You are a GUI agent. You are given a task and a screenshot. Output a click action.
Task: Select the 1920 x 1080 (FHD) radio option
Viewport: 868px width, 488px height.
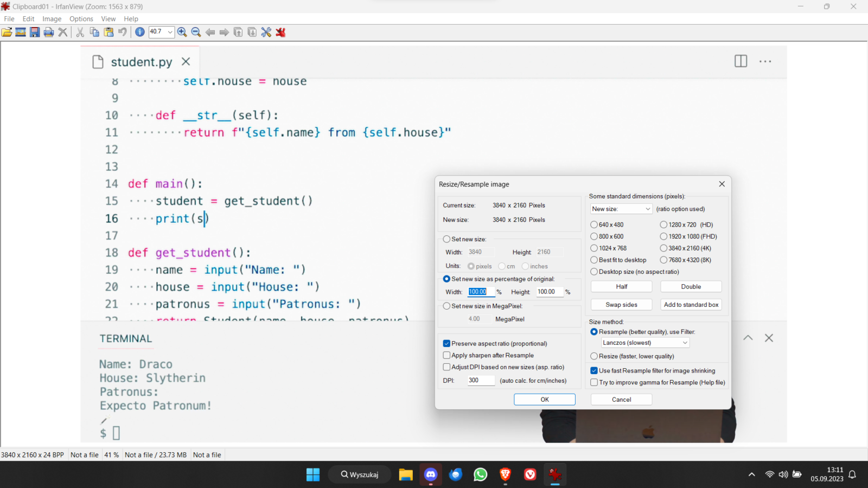coord(663,236)
